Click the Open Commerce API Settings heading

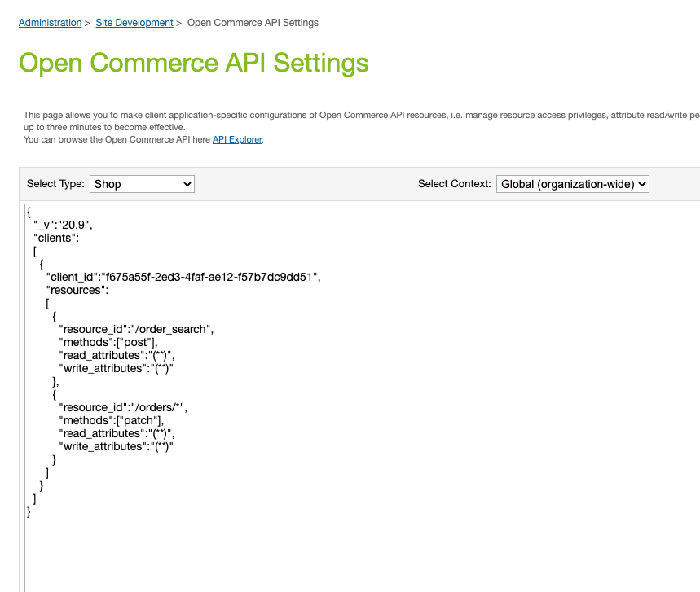point(194,63)
